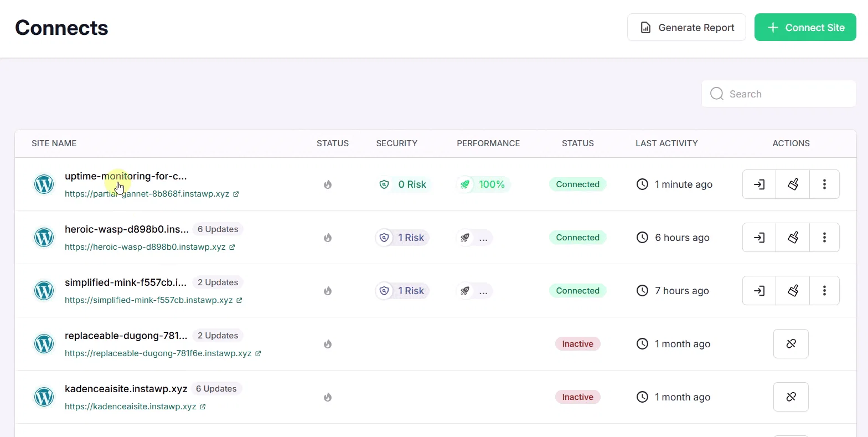Clear cache brush icon for uptime-monitoring site
The height and width of the screenshot is (437, 868).
793,184
